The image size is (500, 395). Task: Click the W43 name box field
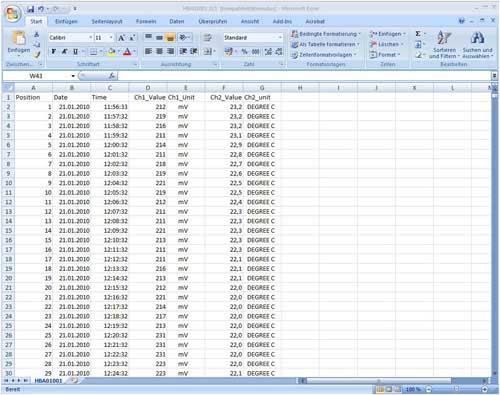(39, 76)
